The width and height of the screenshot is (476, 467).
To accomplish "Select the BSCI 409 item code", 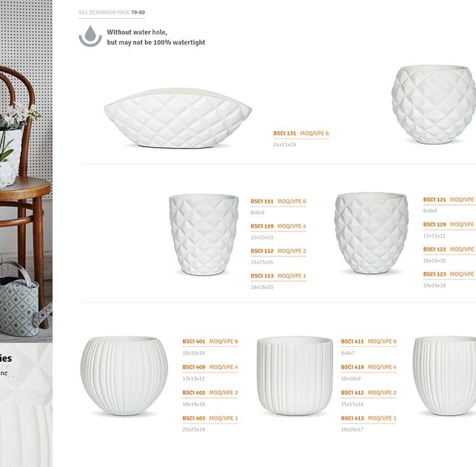I will (x=194, y=367).
